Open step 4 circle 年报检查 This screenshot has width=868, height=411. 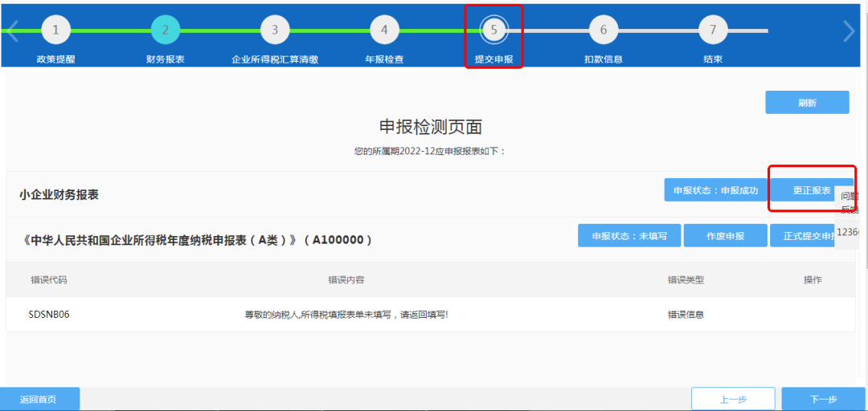tap(384, 31)
